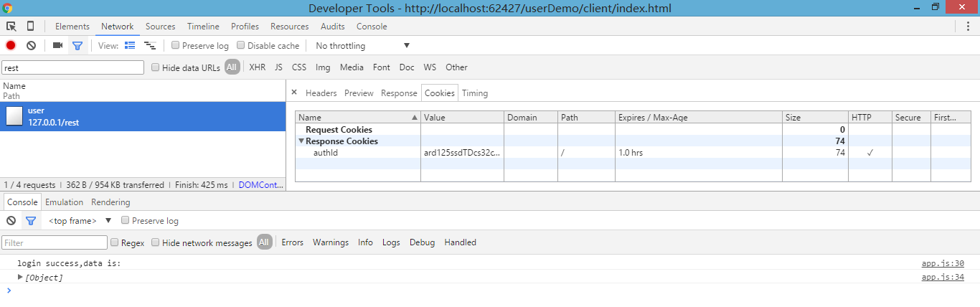Toggle the device mode phone icon
Viewport: 980px width, 307px height.
point(30,27)
